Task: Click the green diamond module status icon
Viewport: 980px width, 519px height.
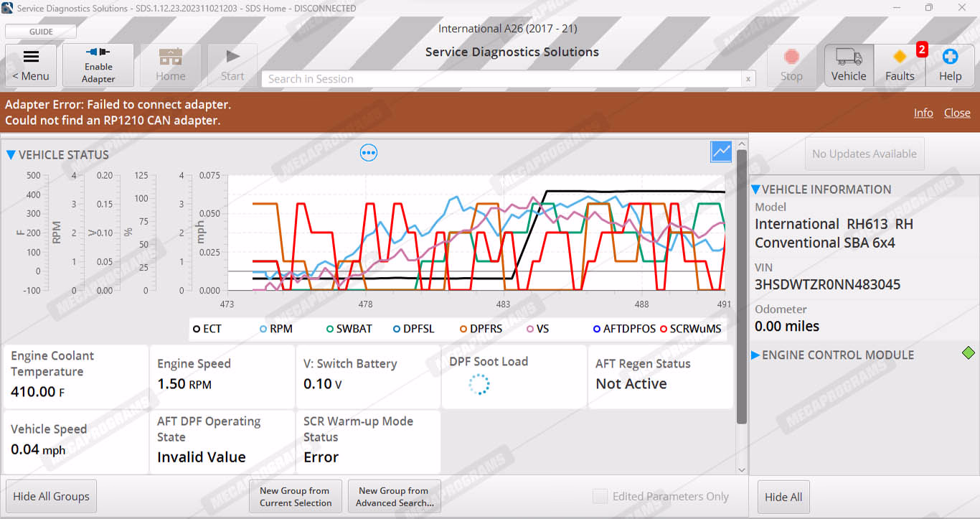Action: coord(969,352)
